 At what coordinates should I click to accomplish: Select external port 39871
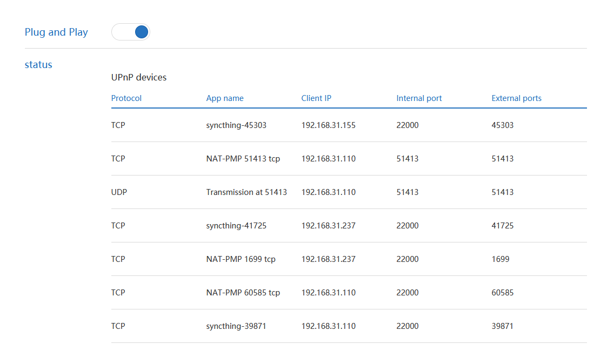tap(503, 326)
